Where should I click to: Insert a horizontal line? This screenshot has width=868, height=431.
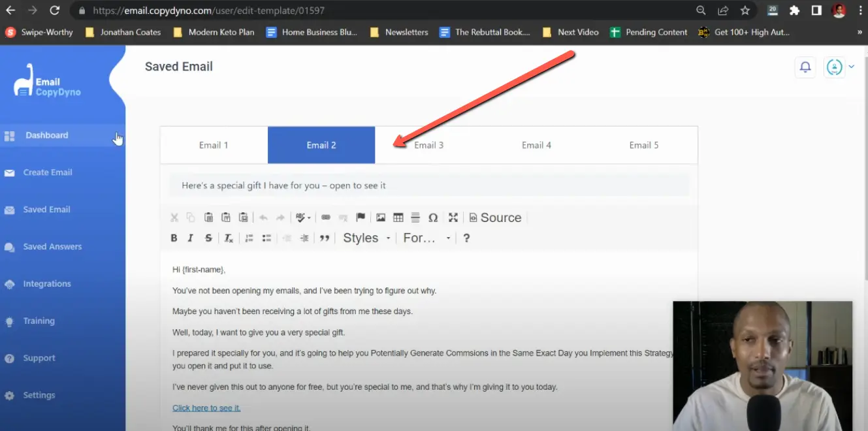(415, 217)
